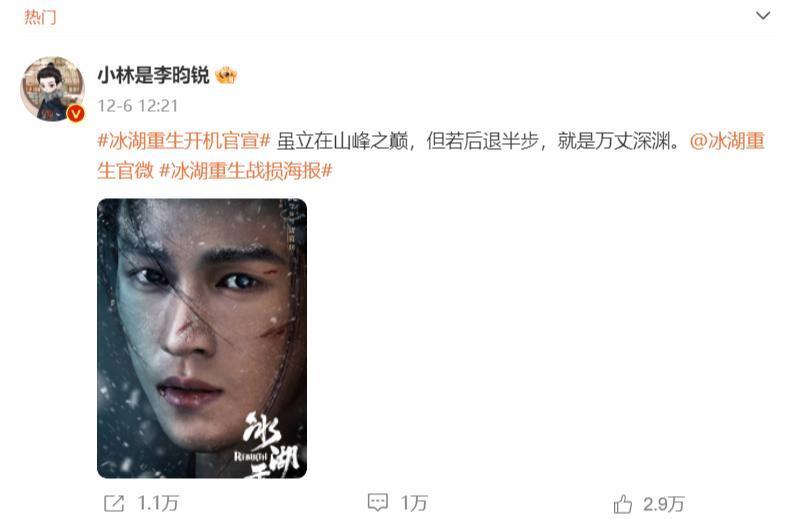Viewport: 788px width, 519px height.
Task: Click the 2.9万 like count
Action: pos(664,504)
